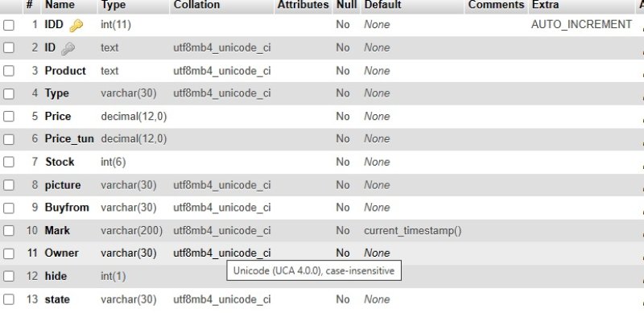
Task: Click the Extra column header
Action: (x=546, y=5)
